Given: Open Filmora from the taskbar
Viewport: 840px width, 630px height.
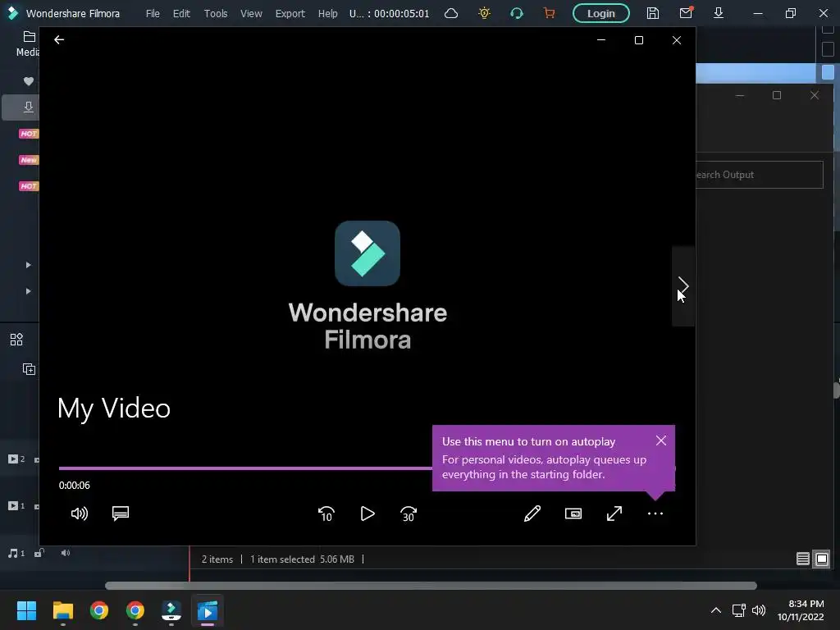Looking at the screenshot, I should (x=171, y=610).
